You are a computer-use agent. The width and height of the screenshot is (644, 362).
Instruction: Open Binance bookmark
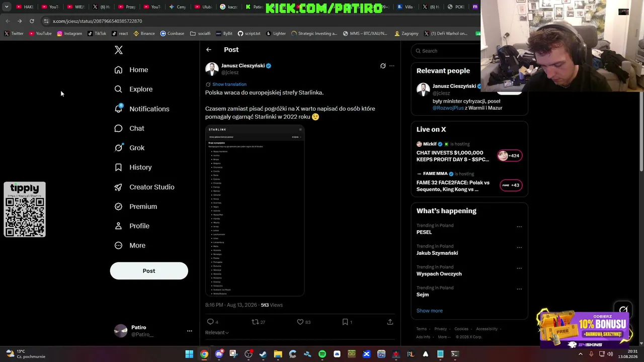[144, 34]
